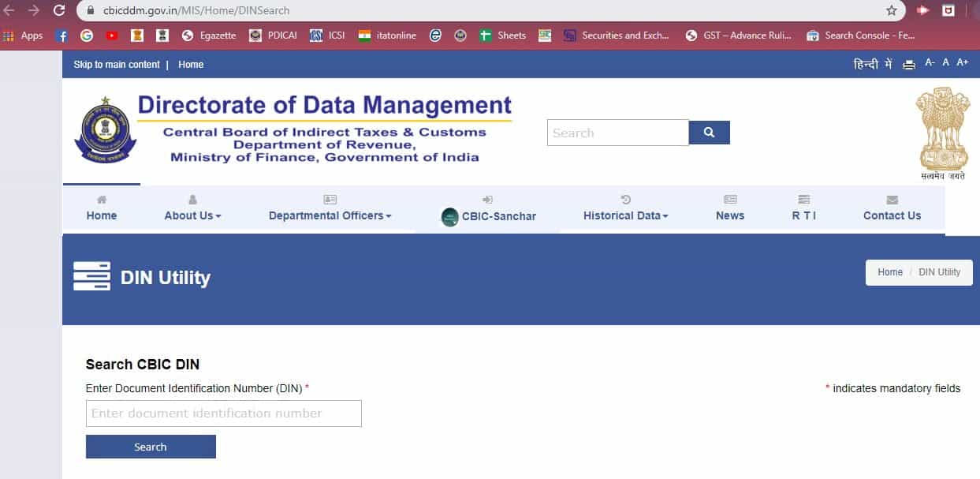Open the Google bookmark icon
The image size is (980, 479).
(x=87, y=36)
